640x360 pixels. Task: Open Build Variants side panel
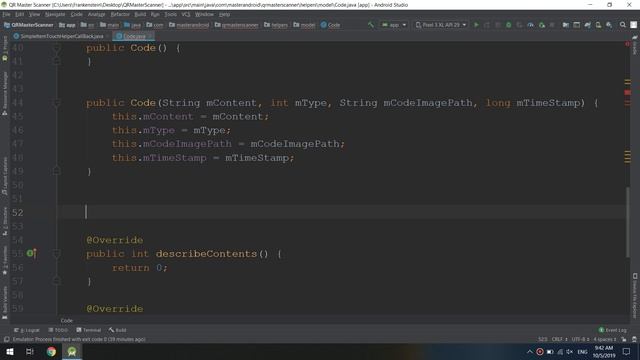coord(5,302)
